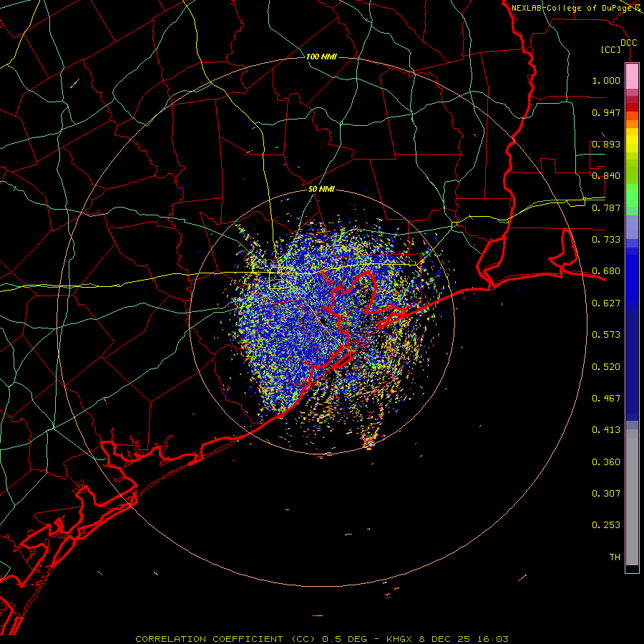Viewport: 644px width, 644px height.
Task: Click the 0.253 scale value
Action: point(606,525)
